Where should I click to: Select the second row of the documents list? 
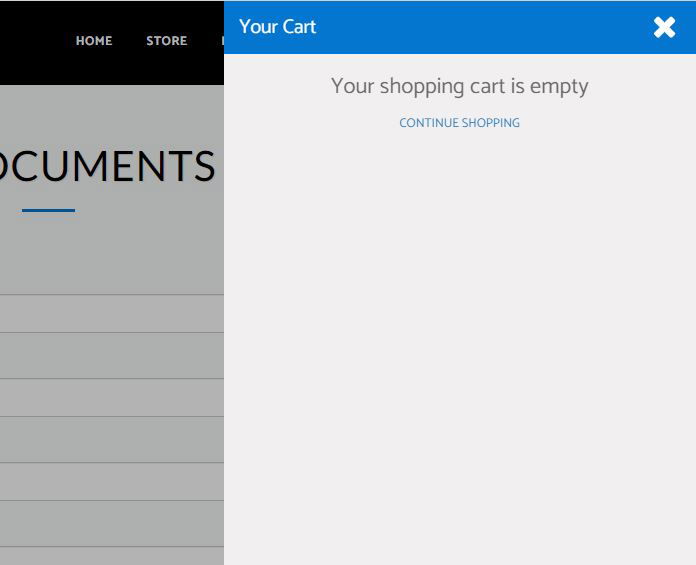coord(110,356)
